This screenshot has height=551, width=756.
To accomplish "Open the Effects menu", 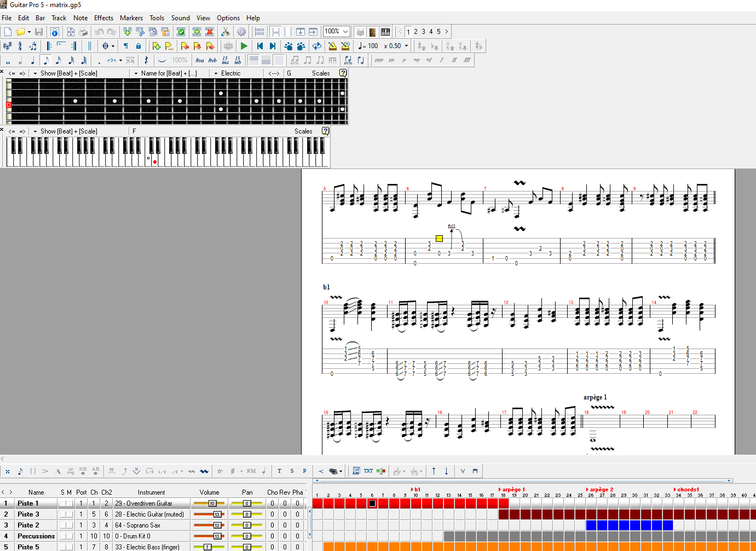I will pos(103,18).
